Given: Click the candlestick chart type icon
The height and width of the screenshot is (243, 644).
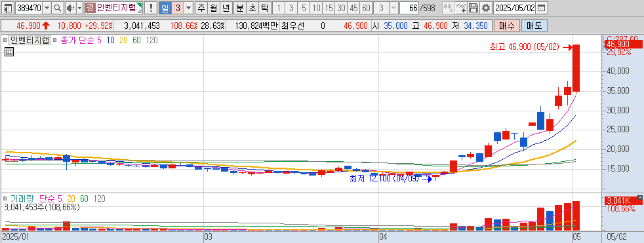Looking at the screenshot, I should pos(449,7).
